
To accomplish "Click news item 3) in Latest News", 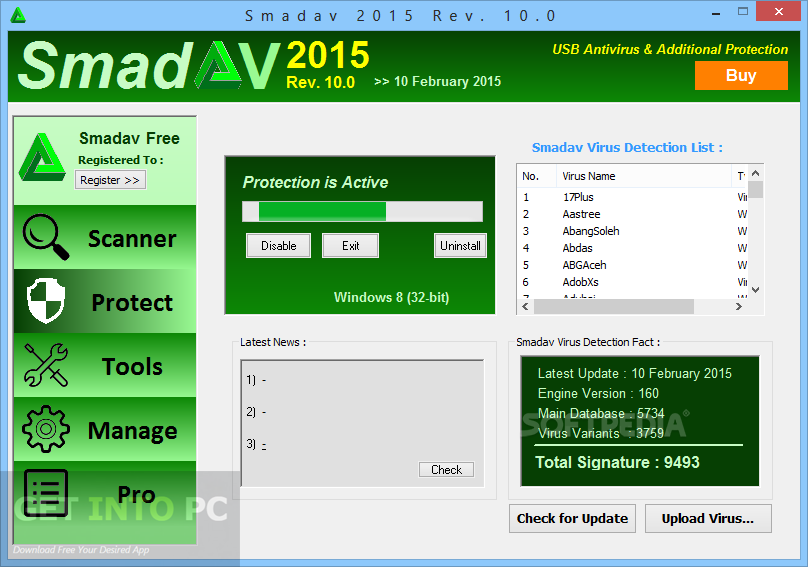I will point(256,444).
